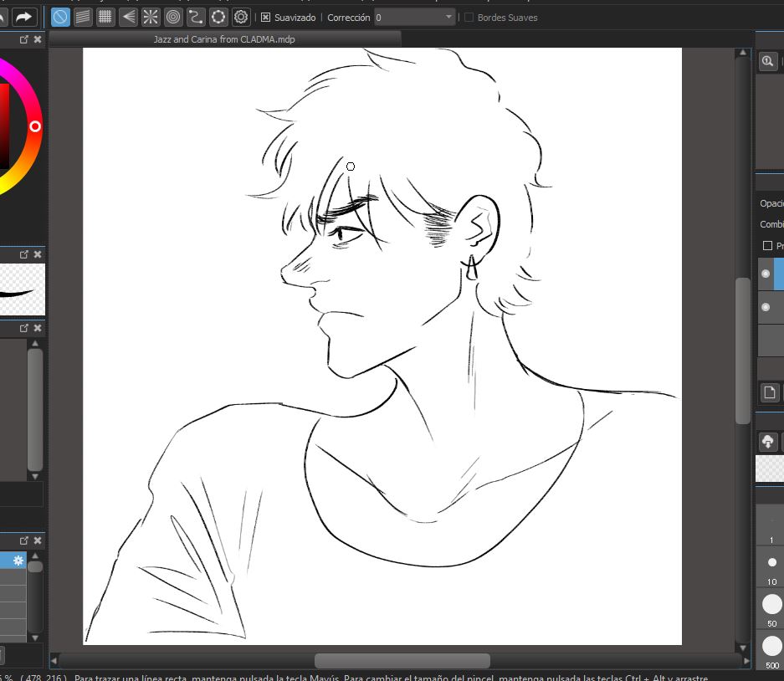The image size is (784, 681).
Task: Click the redo arrow button
Action: click(23, 17)
